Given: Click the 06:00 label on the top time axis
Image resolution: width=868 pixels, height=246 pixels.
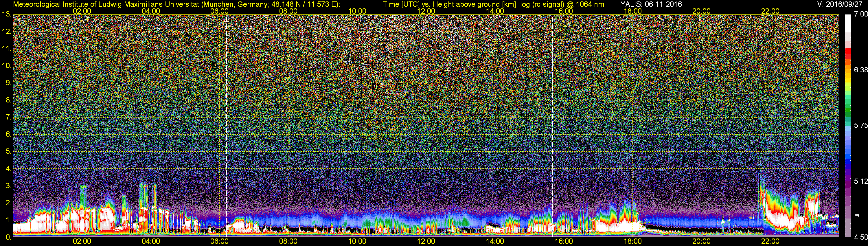Looking at the screenshot, I should [219, 11].
